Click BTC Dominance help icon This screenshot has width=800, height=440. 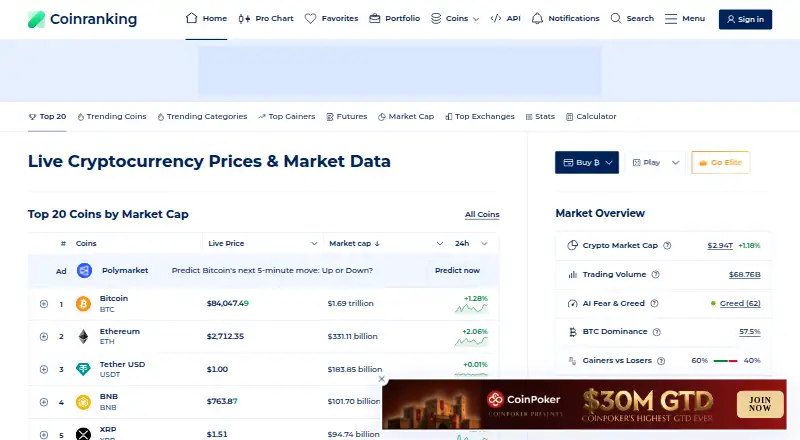(x=657, y=332)
